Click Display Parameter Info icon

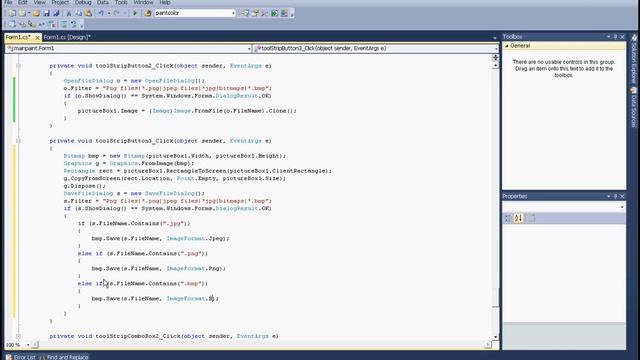(22, 24)
